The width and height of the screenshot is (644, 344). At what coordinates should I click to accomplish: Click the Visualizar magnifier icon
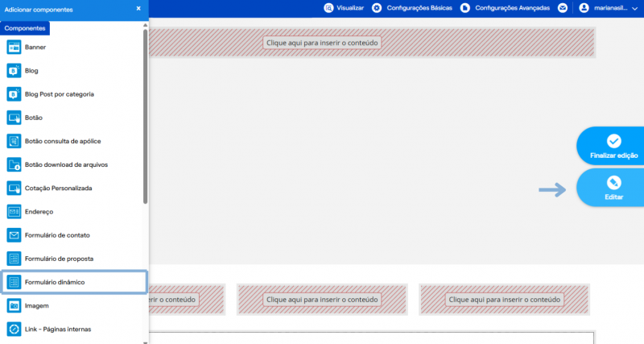(x=328, y=8)
